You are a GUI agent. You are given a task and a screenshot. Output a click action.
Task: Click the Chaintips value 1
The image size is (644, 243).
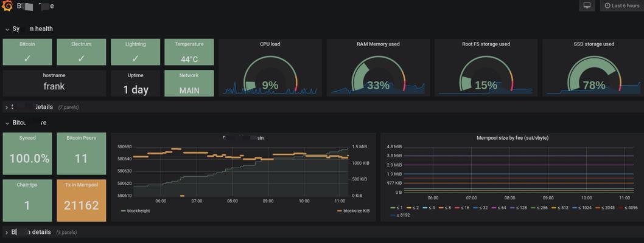[x=27, y=205]
